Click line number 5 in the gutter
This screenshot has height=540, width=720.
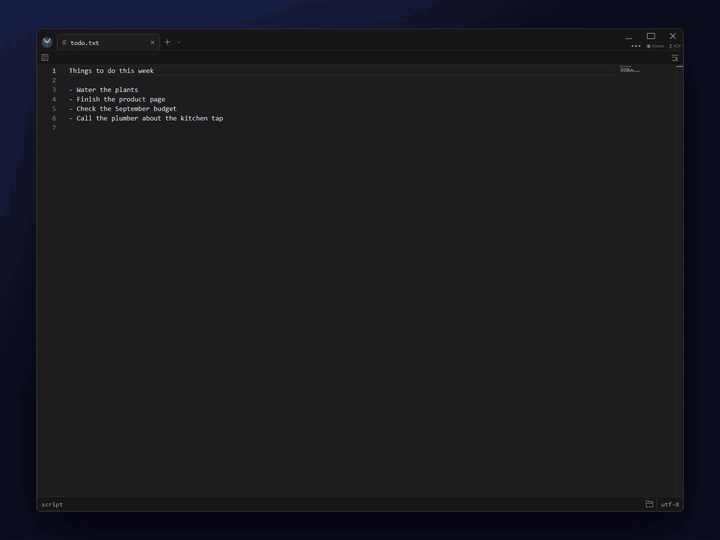tap(54, 109)
